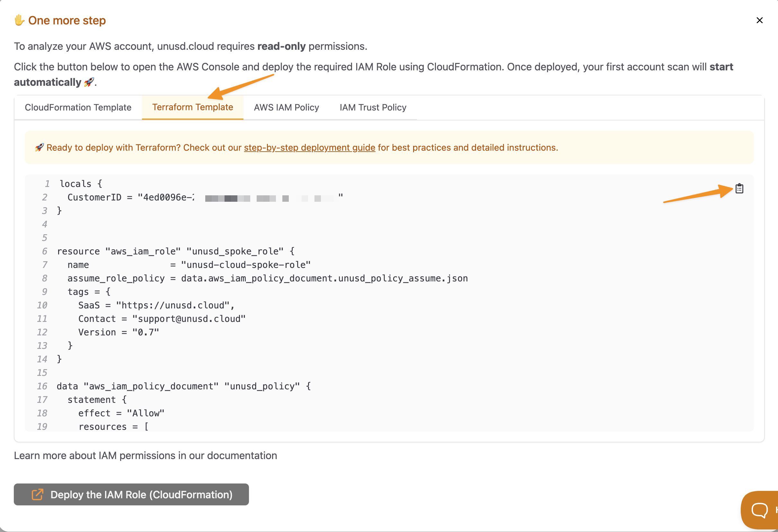Screen dimensions: 778x532
Task: Click the hand emoji beside the heading
Action: (19, 20)
